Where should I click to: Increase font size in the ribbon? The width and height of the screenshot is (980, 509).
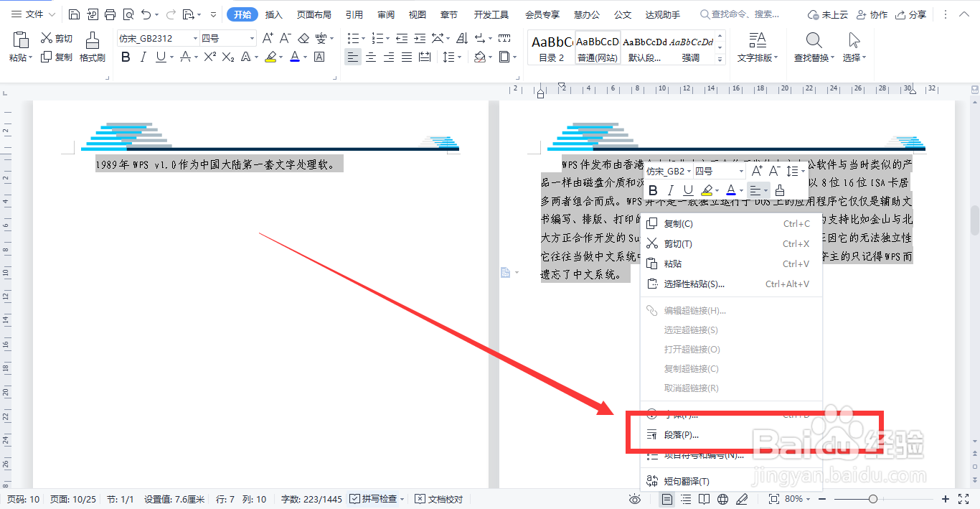click(268, 38)
